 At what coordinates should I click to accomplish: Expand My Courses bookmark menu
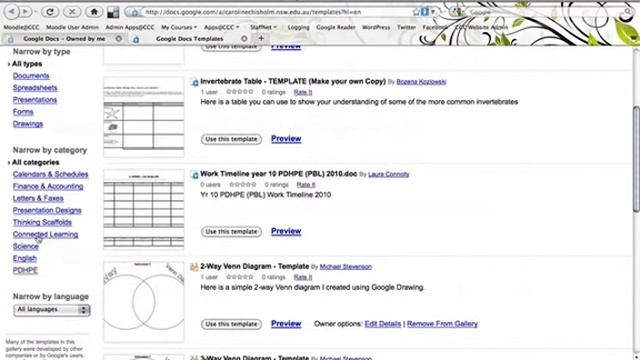tap(179, 27)
